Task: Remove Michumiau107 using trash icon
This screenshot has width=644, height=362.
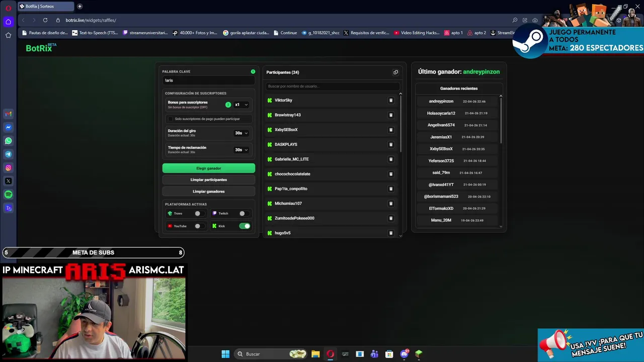Action: tap(391, 204)
